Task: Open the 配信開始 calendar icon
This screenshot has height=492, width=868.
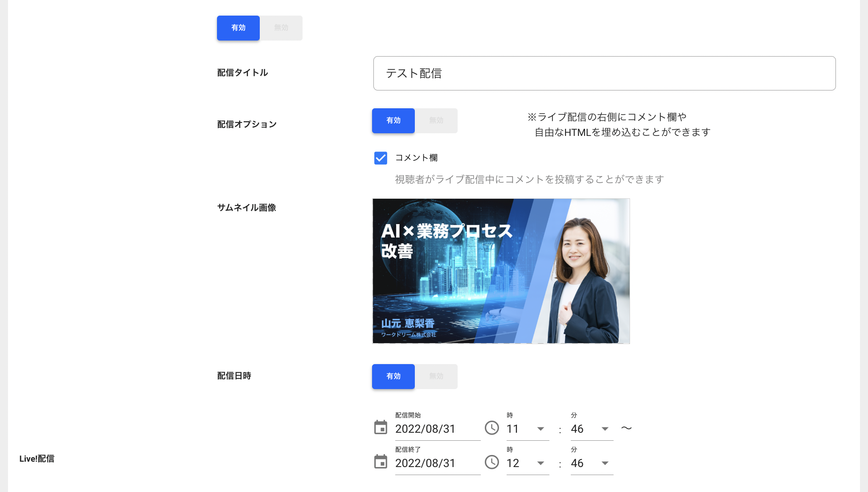Action: [x=381, y=428]
